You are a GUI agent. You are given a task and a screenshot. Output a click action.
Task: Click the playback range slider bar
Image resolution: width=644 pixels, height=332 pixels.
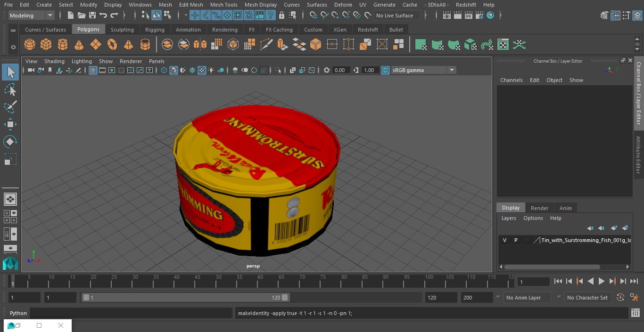pos(185,298)
